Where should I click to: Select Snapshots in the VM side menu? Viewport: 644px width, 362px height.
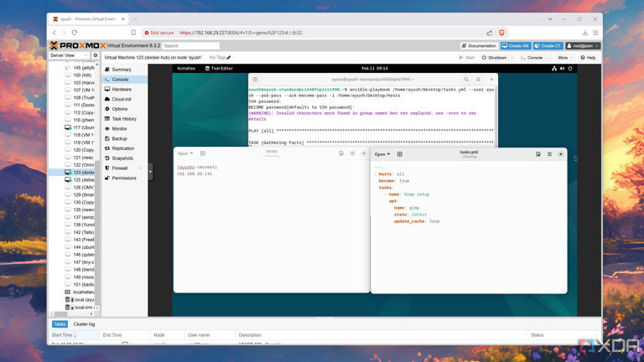pos(122,158)
